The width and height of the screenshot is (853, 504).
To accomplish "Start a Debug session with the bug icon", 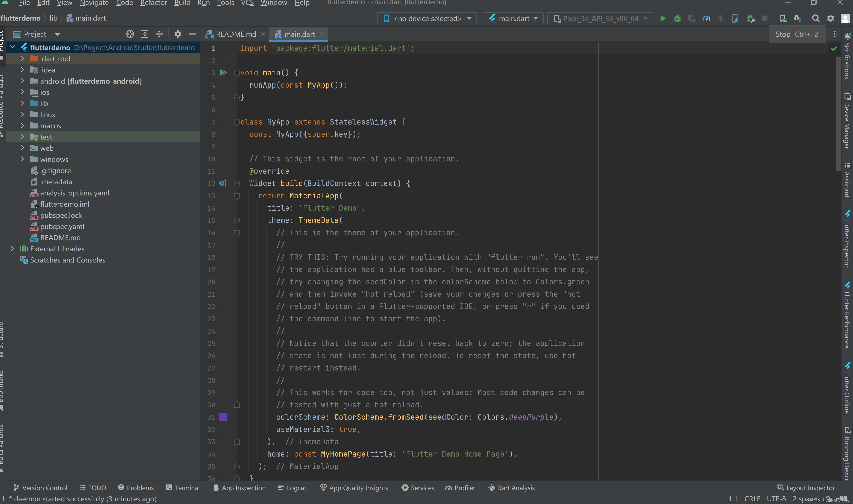I will coord(677,18).
